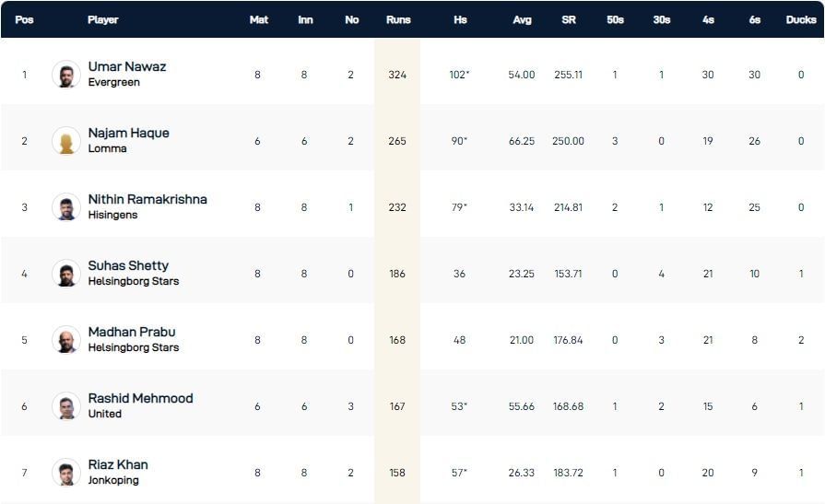Open Najam Haque player profile link

click(129, 134)
